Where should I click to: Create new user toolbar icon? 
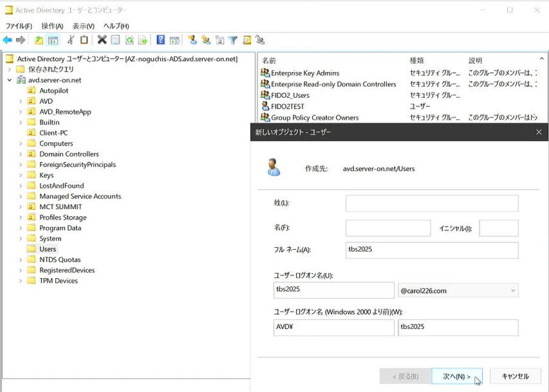(192, 40)
